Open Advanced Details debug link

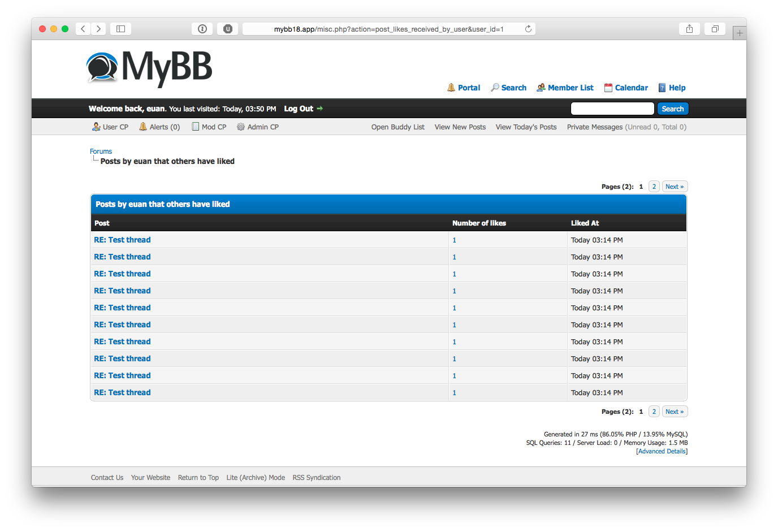[662, 451]
